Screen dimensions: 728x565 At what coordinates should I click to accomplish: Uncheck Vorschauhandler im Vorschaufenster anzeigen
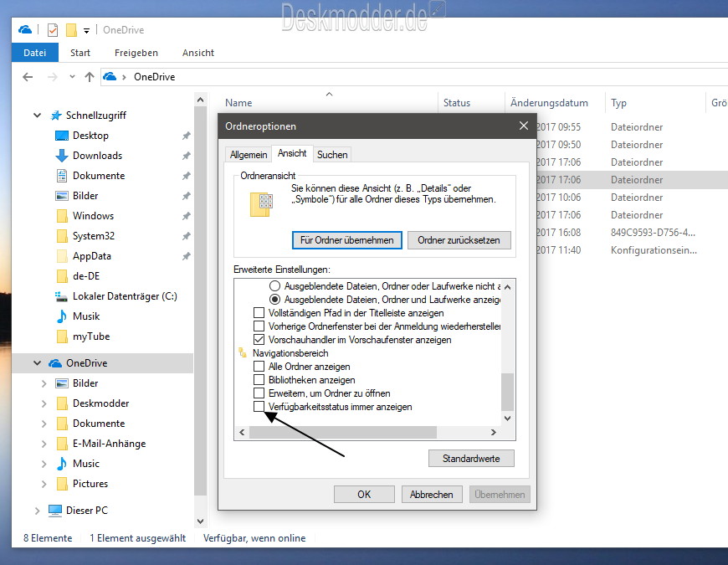[259, 340]
